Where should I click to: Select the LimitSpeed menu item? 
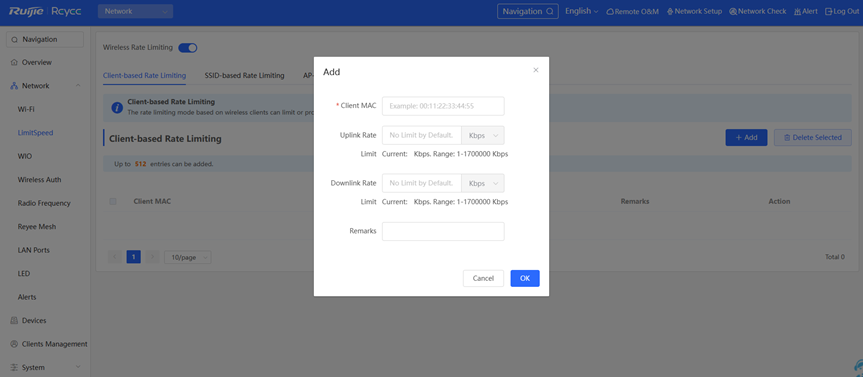click(x=35, y=133)
